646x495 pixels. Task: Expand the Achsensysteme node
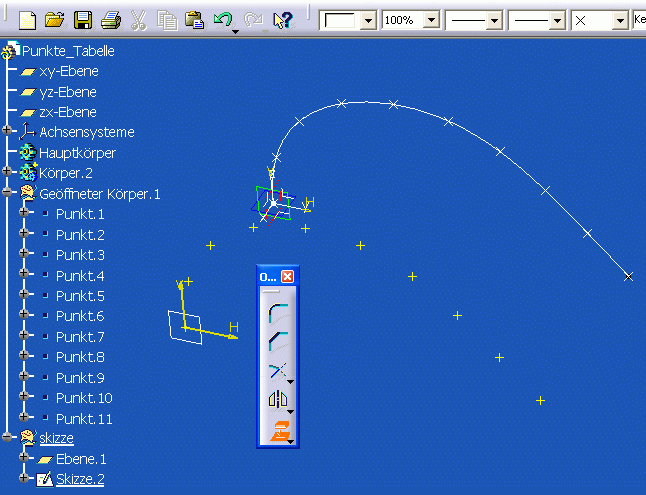(7, 130)
